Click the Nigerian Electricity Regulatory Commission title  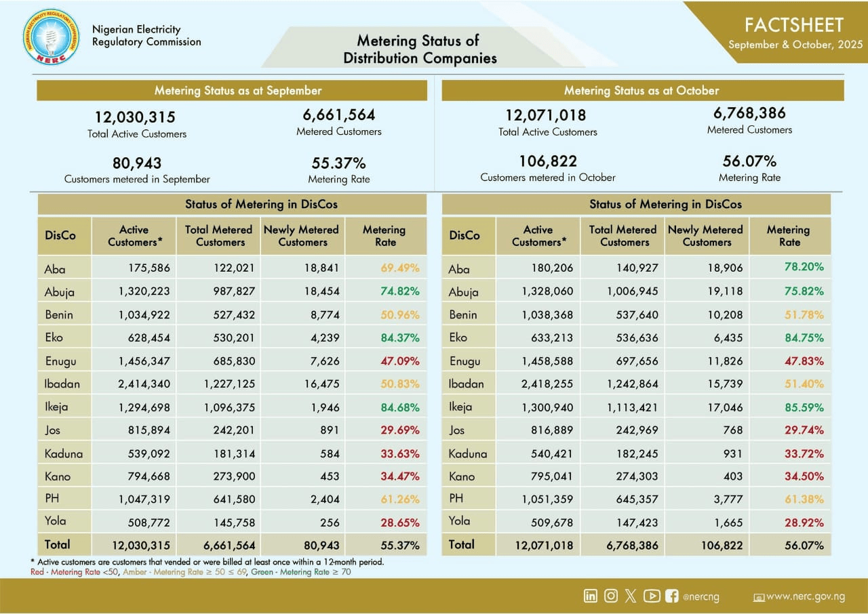pyautogui.click(x=146, y=36)
